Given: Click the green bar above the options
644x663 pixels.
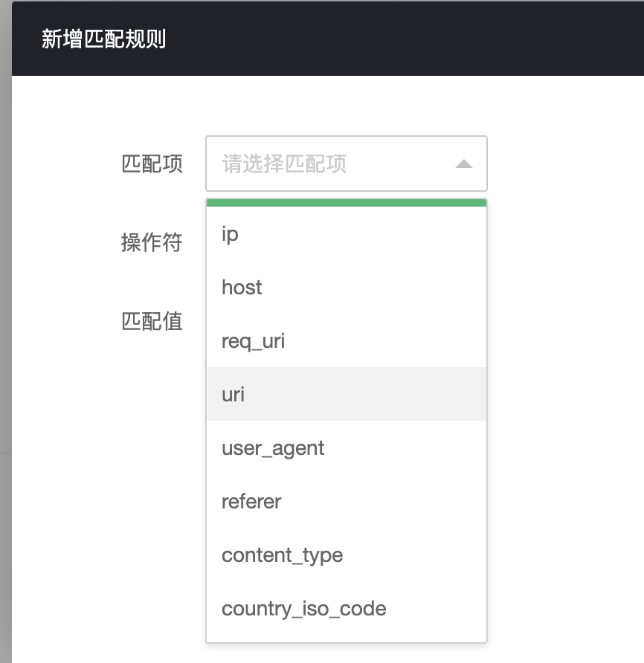Looking at the screenshot, I should coord(346,201).
